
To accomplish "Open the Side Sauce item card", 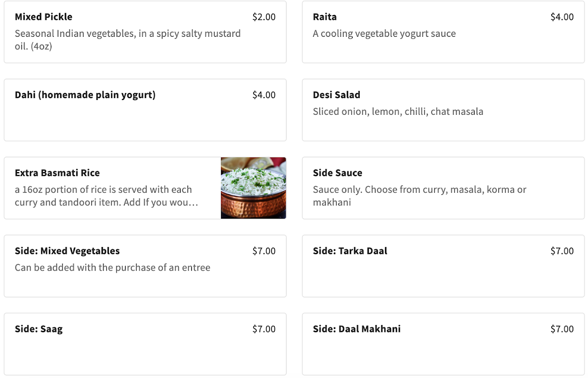I will tap(443, 188).
